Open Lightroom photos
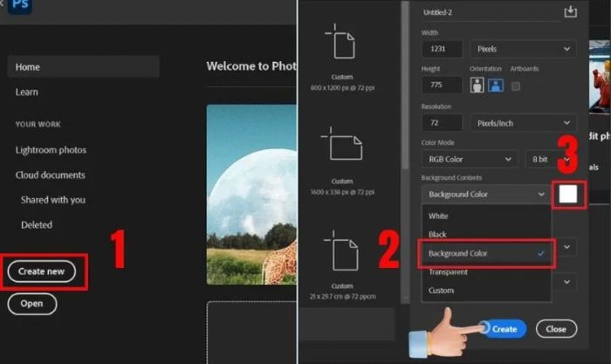The width and height of the screenshot is (611, 364). [x=51, y=150]
